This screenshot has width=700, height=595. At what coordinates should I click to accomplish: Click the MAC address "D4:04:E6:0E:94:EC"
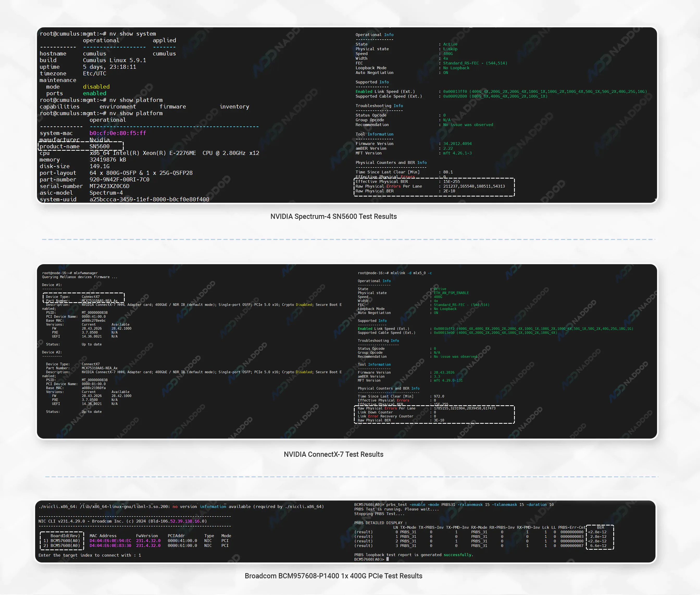[110, 541]
